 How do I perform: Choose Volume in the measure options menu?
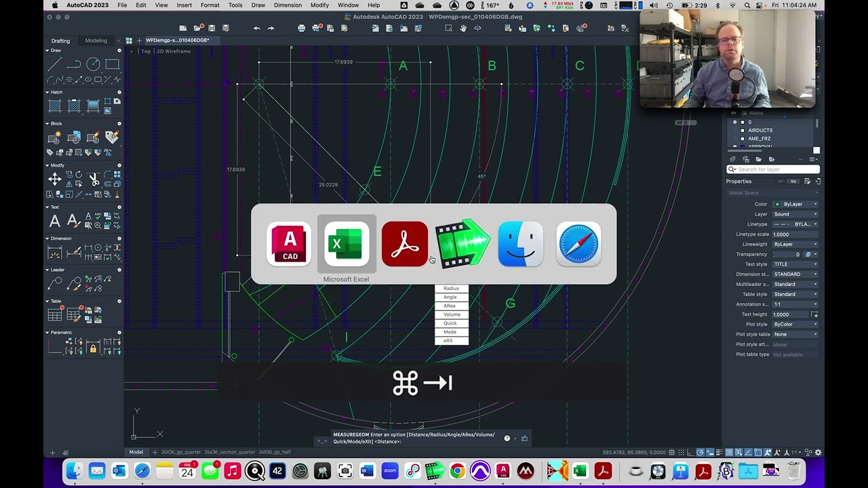point(451,314)
